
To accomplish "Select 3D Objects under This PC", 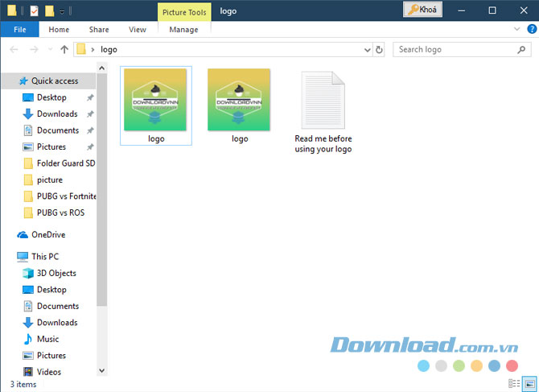I will point(56,273).
